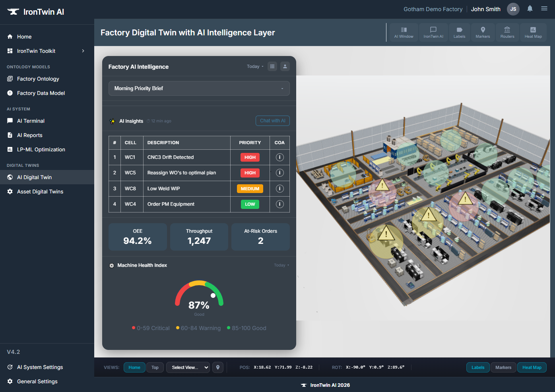Open the AI Window panel
Viewport: 555px width, 392px height.
click(x=404, y=32)
